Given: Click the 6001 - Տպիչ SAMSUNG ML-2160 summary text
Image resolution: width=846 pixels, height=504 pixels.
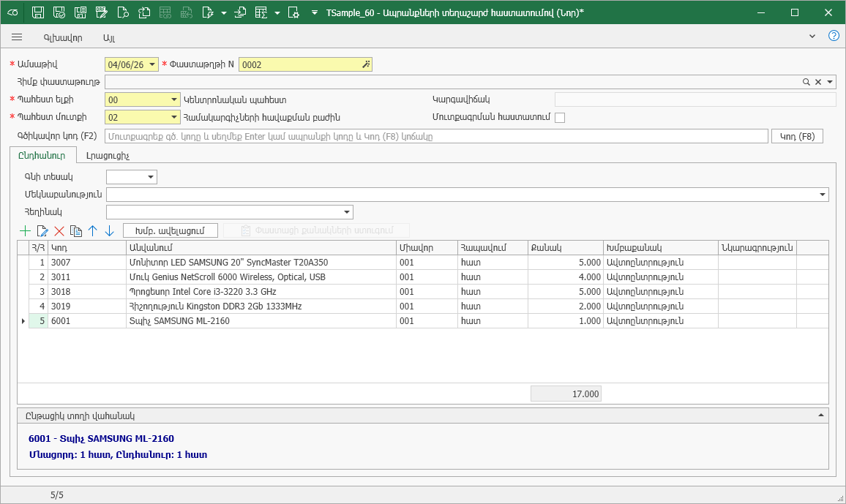Looking at the screenshot, I should point(102,438).
